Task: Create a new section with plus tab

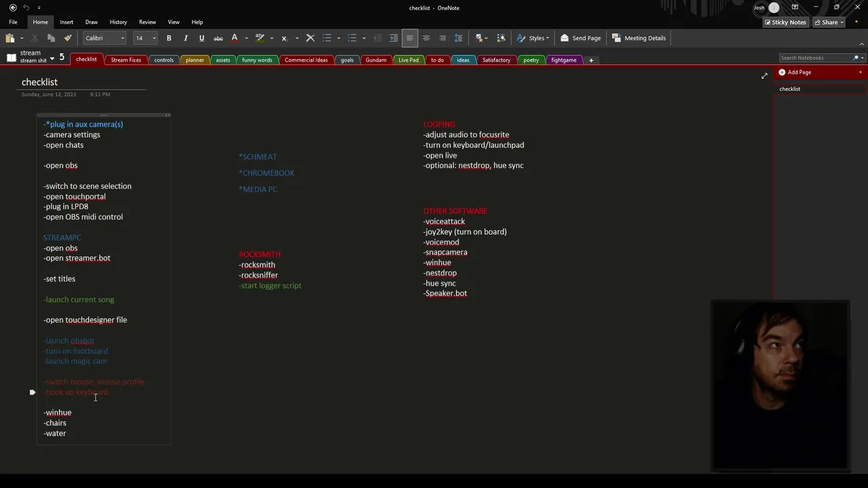Action: point(591,60)
